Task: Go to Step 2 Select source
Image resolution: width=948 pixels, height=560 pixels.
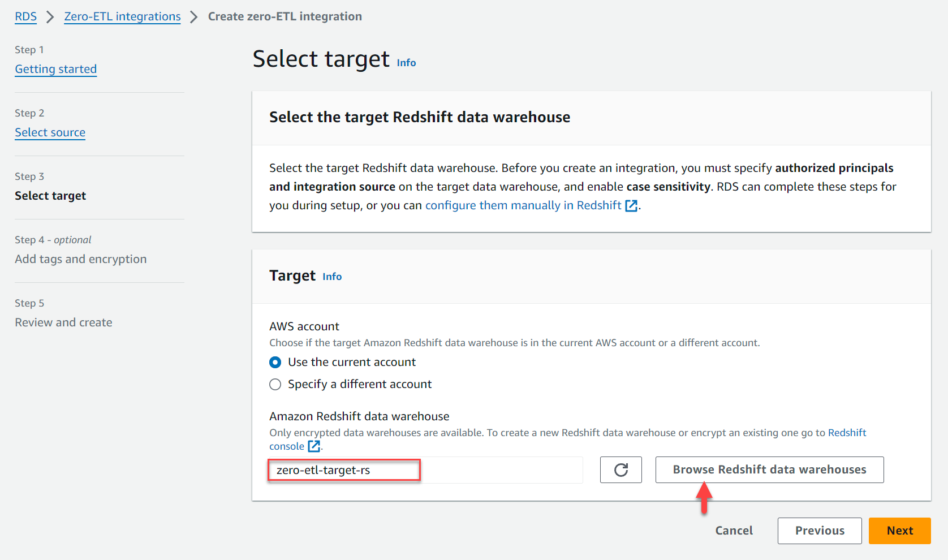Action: (x=50, y=132)
